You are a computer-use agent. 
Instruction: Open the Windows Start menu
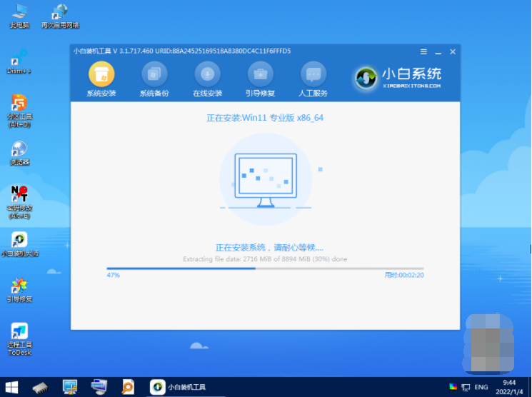(11, 387)
